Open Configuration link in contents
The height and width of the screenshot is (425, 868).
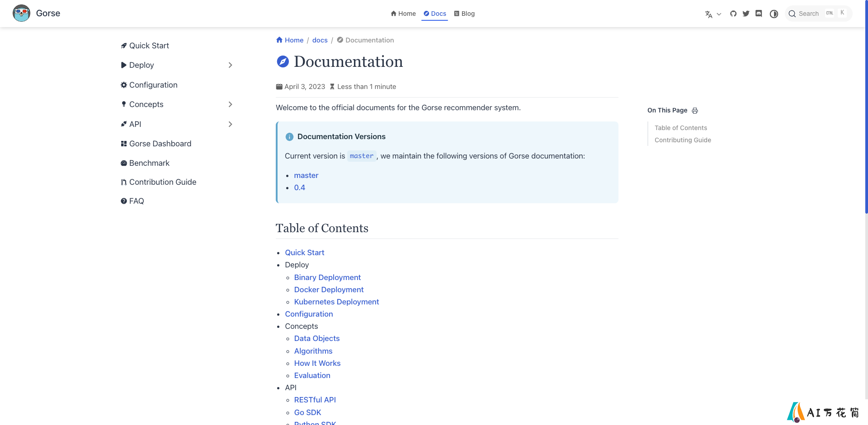309,314
